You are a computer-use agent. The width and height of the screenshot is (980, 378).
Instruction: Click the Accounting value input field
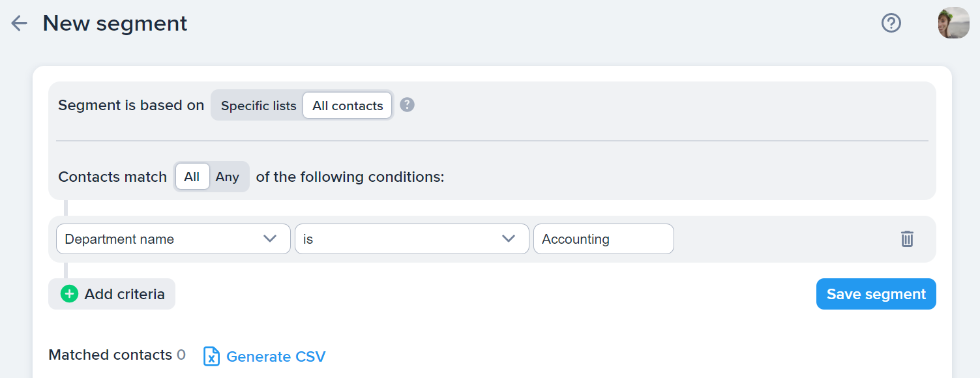603,239
